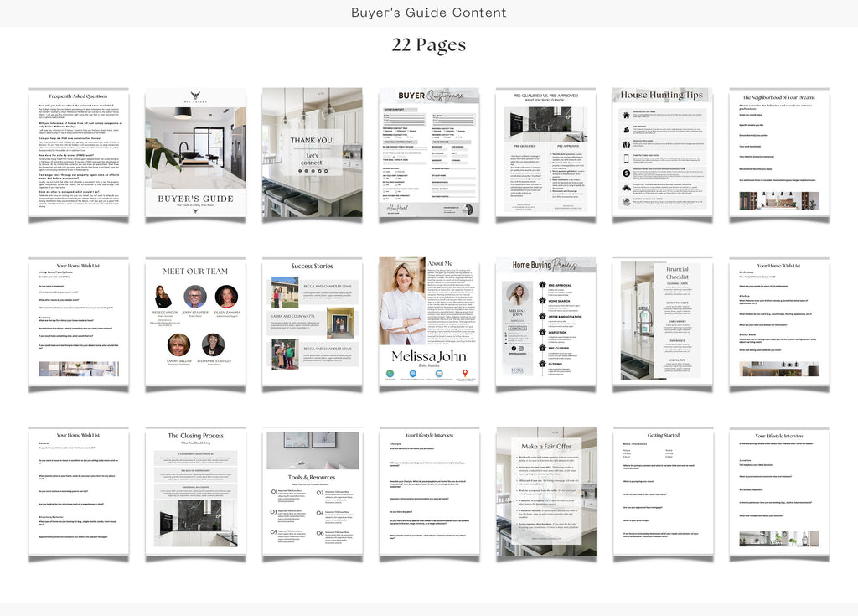858x616 pixels.
Task: Click the large 'Melissa John' name text
Action: point(429,356)
